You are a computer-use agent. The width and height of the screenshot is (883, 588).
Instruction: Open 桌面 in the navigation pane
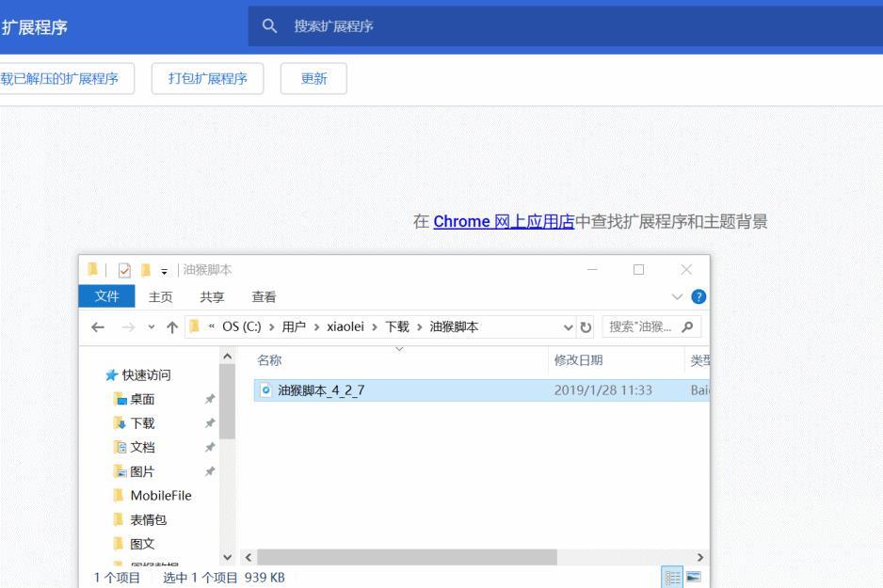pos(142,399)
